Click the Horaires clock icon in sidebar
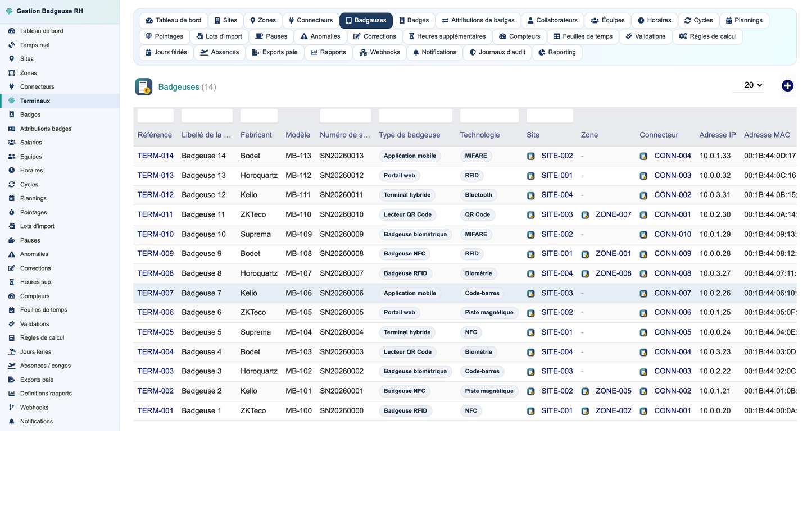The image size is (812, 507). [x=11, y=170]
